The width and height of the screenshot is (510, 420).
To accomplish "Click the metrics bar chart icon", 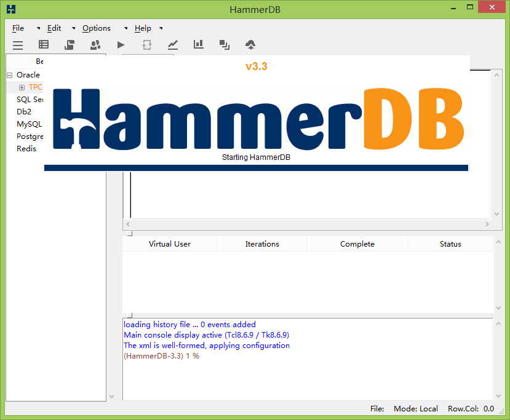I will tap(199, 44).
